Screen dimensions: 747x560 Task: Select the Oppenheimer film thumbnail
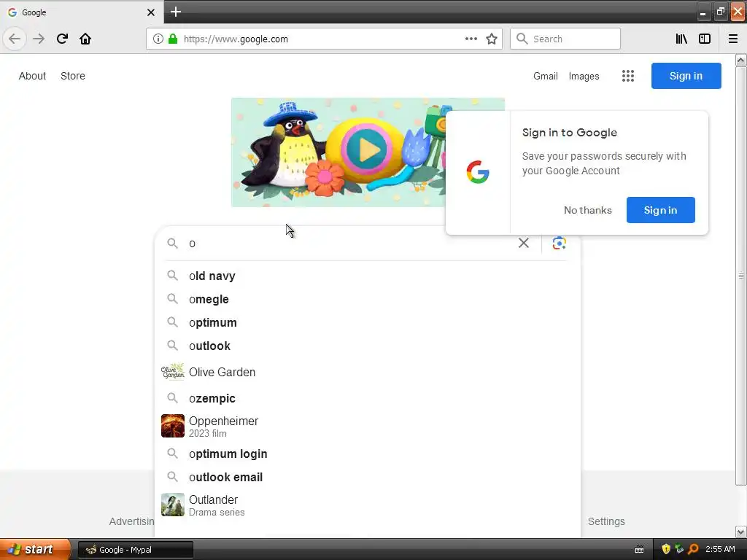tap(173, 426)
